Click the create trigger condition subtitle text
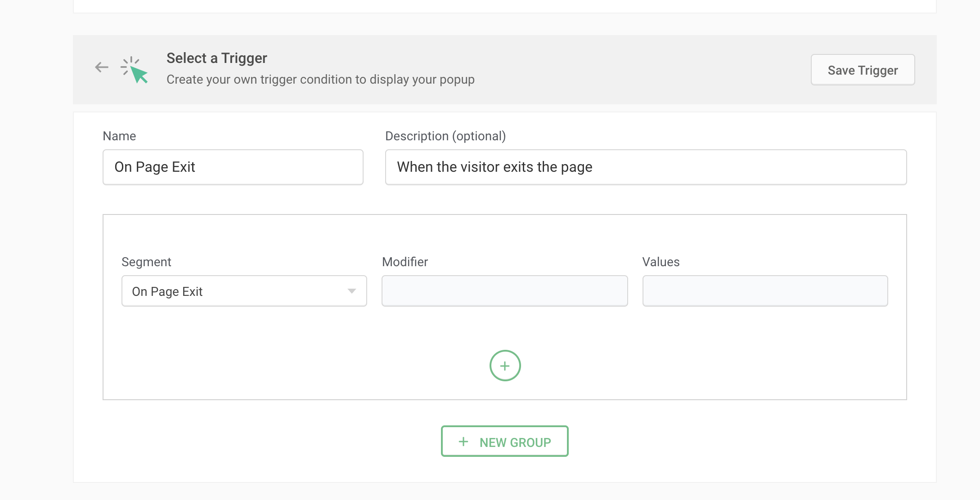Screen dimensions: 980x500 320,80
